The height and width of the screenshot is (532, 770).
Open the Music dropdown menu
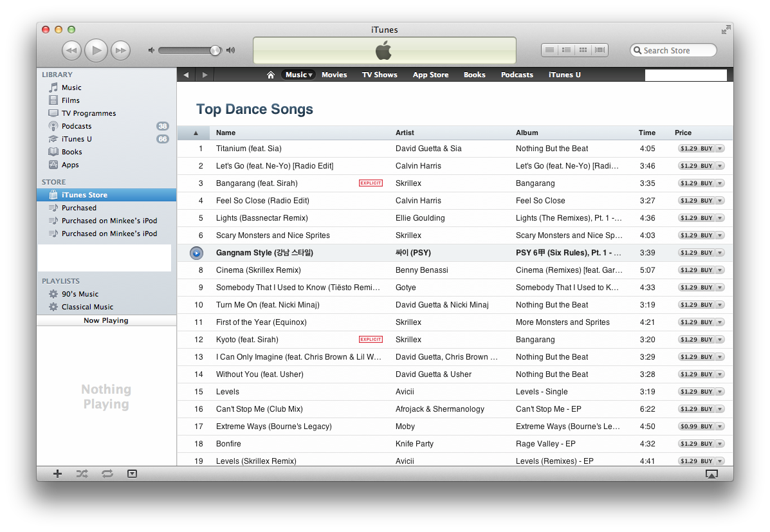pos(298,75)
